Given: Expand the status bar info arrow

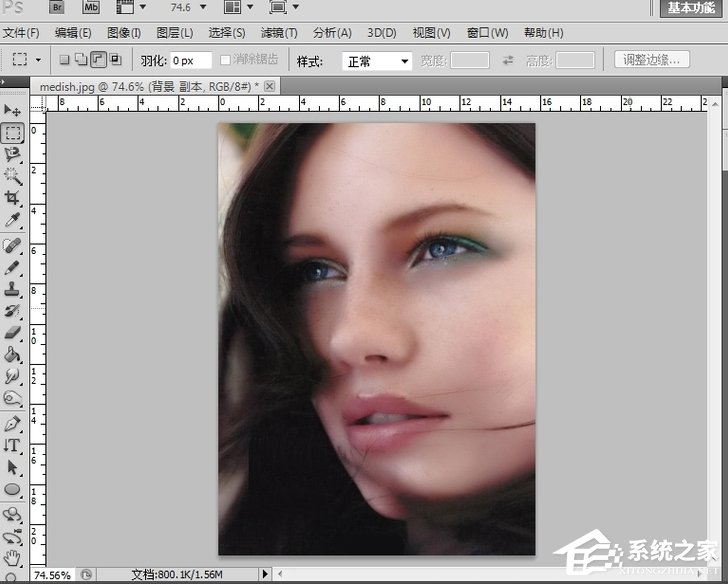Looking at the screenshot, I should click(x=265, y=574).
